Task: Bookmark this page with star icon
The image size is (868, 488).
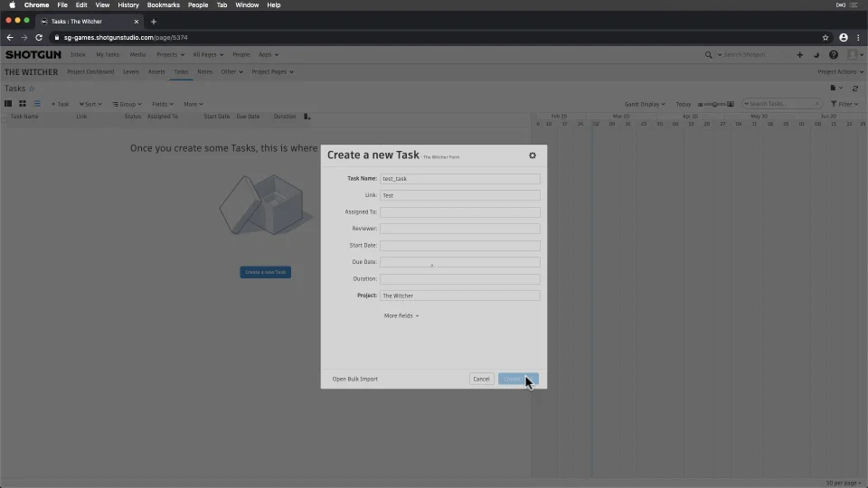Action: pyautogui.click(x=826, y=38)
